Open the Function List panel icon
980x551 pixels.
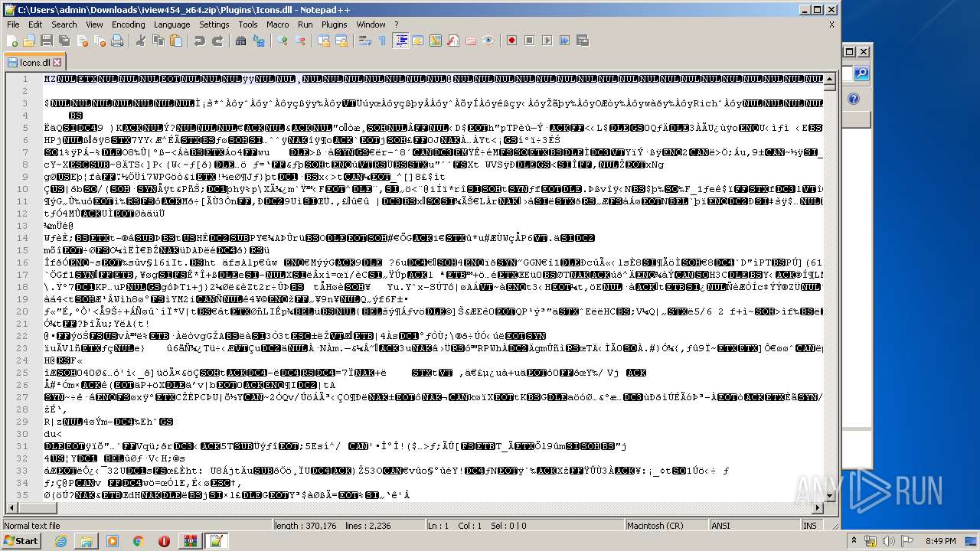point(453,41)
